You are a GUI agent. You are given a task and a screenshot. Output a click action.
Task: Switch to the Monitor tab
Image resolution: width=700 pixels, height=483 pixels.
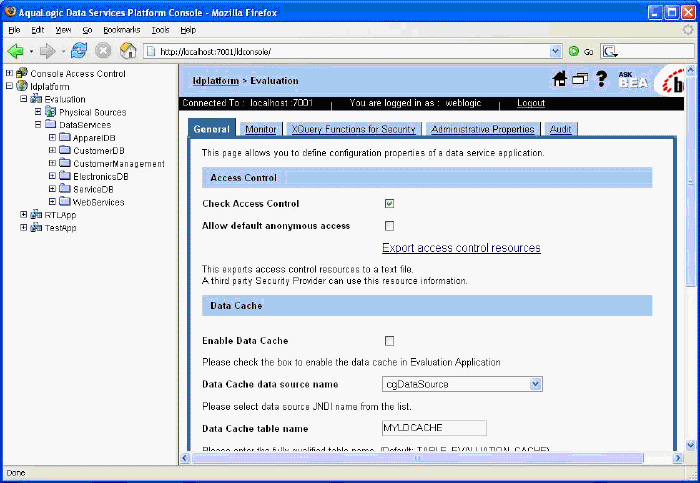tap(261, 129)
